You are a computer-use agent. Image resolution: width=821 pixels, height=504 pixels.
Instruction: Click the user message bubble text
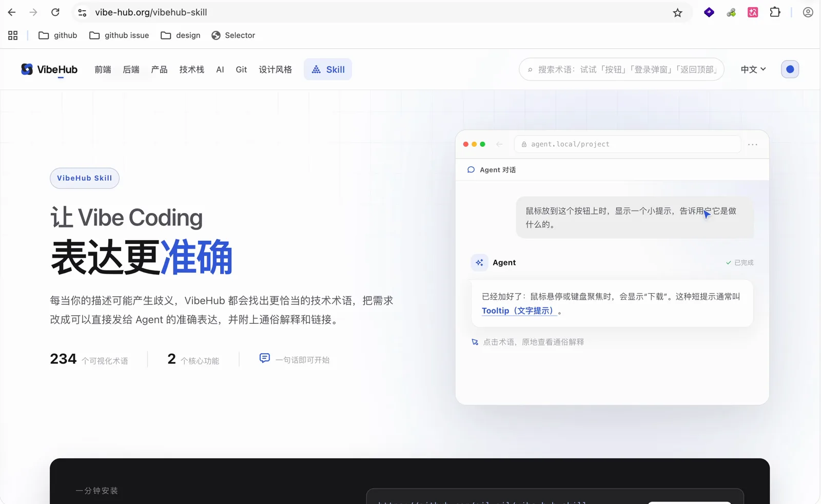631,218
